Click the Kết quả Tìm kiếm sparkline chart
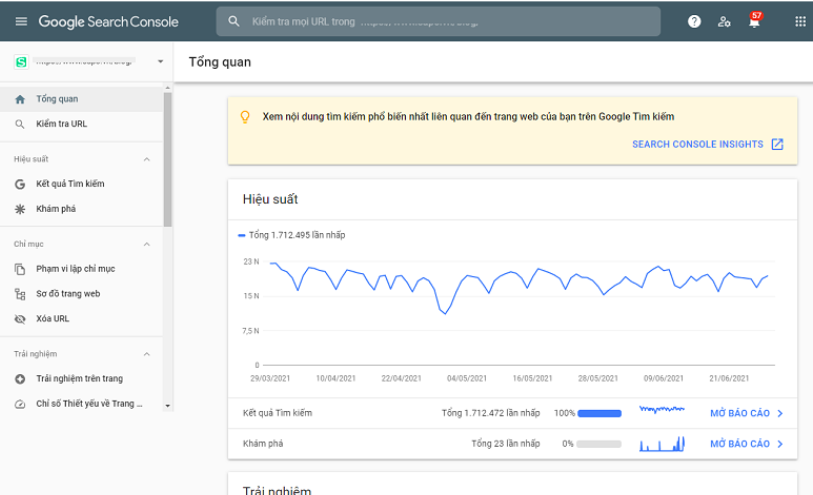Screen dimensions: 813x495 click(x=662, y=410)
